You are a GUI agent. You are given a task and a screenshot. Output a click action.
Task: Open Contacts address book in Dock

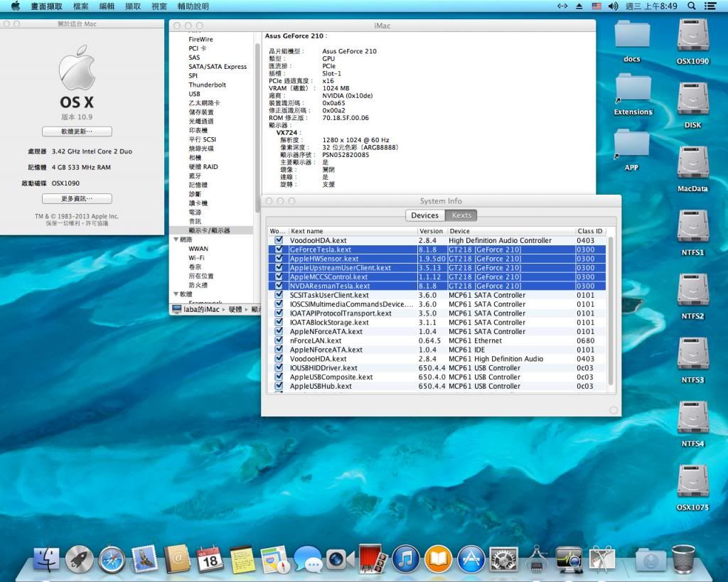177,559
